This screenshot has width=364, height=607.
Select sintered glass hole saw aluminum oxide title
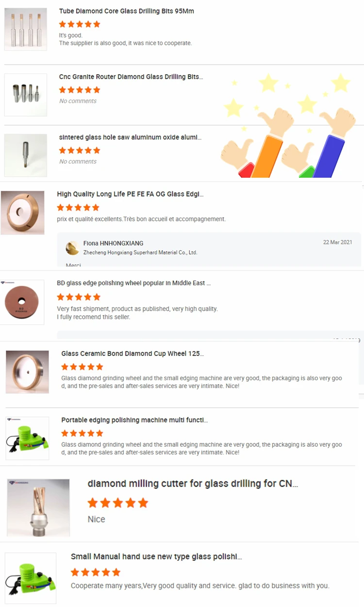(130, 137)
